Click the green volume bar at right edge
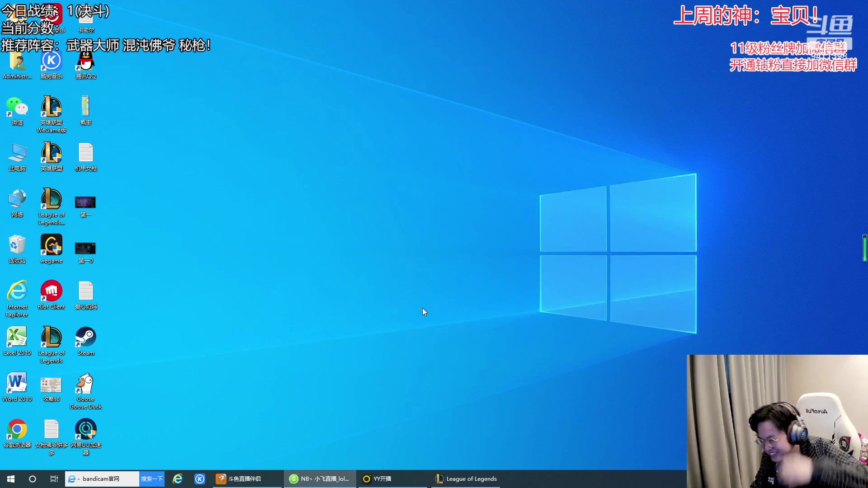This screenshot has height=488, width=868. pos(864,248)
